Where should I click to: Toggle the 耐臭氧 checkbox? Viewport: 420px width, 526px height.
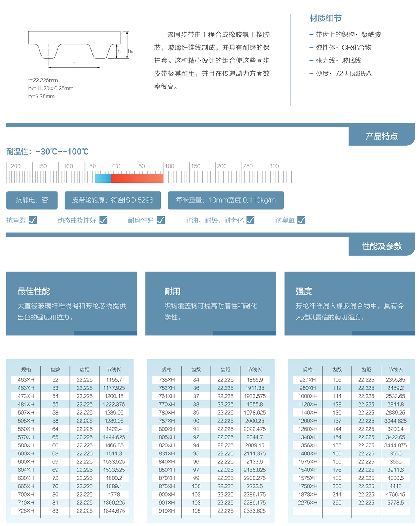[x=301, y=220]
